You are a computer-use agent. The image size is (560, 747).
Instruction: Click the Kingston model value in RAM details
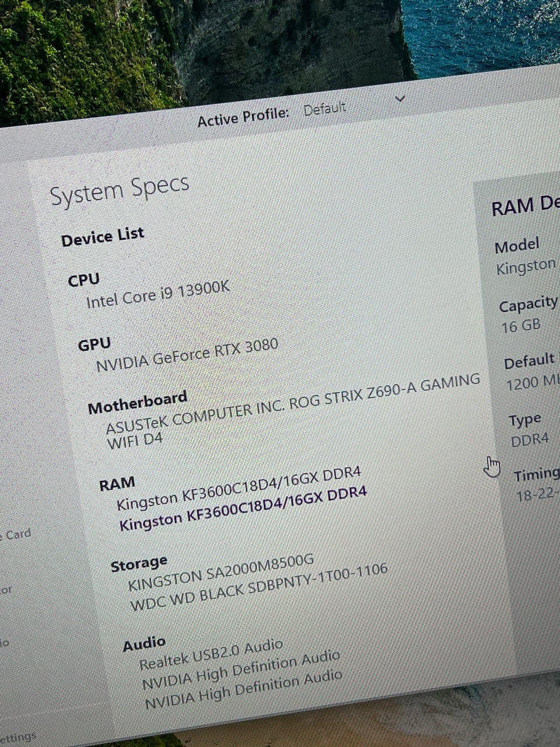527,267
